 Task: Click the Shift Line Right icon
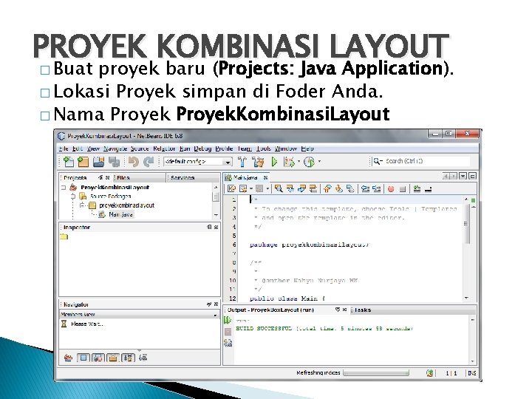(x=376, y=188)
